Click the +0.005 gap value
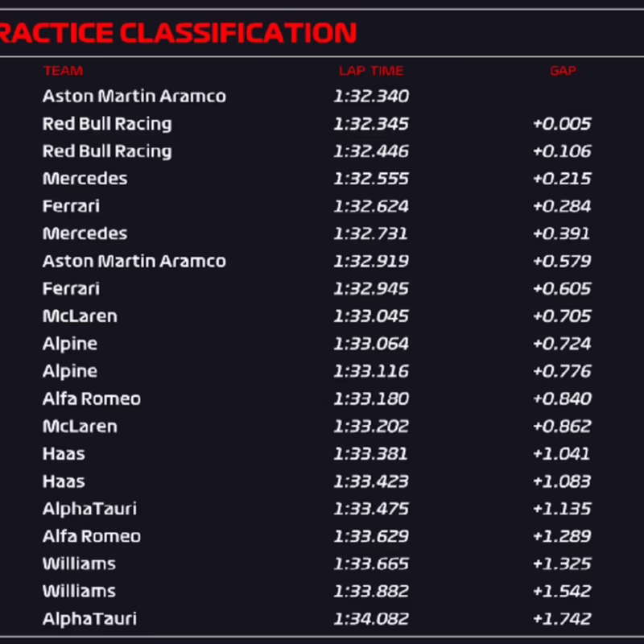The image size is (644, 644). pos(562,124)
